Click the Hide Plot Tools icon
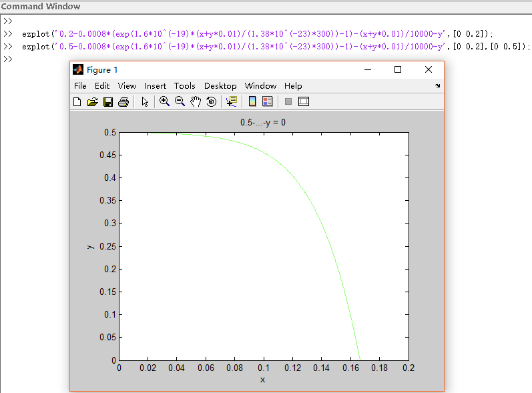532x393 pixels. coord(288,102)
